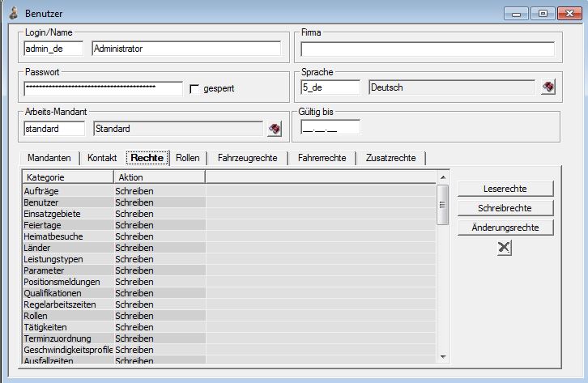
Task: Toggle the gesperrt checkbox
Action: [194, 88]
